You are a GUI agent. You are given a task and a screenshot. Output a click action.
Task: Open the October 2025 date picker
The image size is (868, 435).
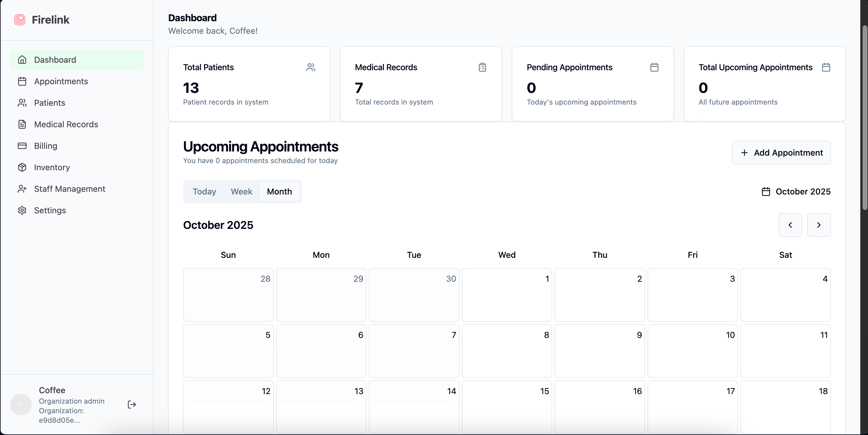(796, 192)
